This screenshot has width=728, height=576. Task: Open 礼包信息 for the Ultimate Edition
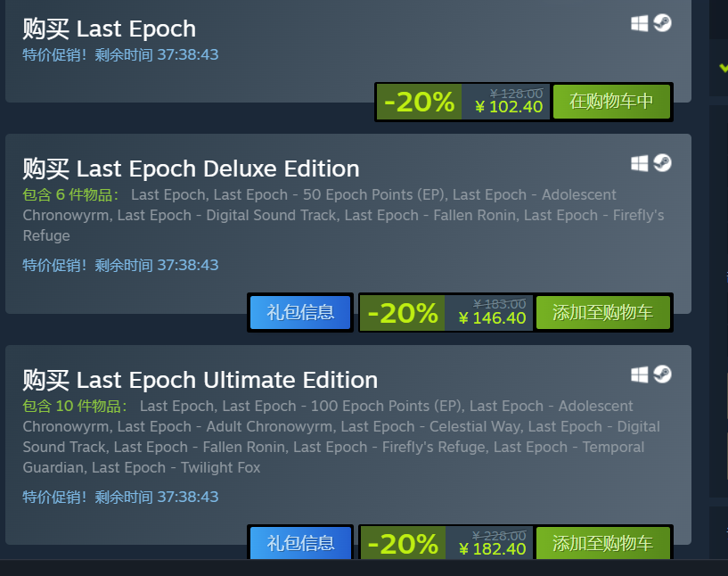click(x=300, y=542)
